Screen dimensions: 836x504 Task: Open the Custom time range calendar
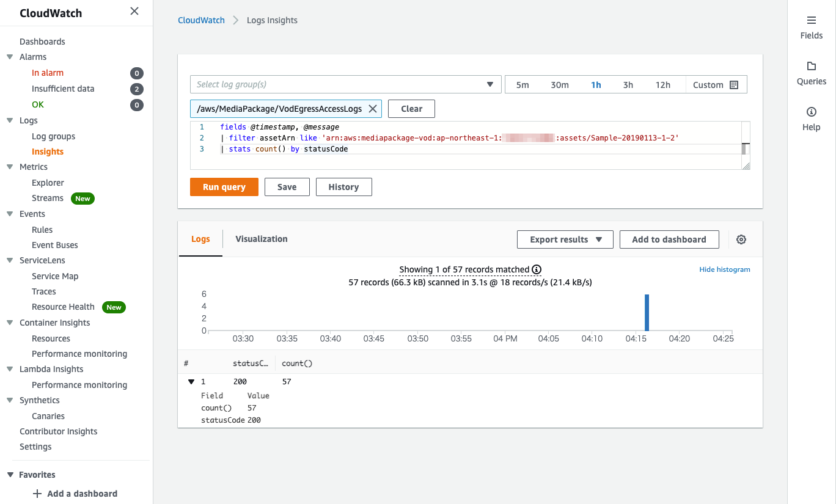click(x=735, y=85)
